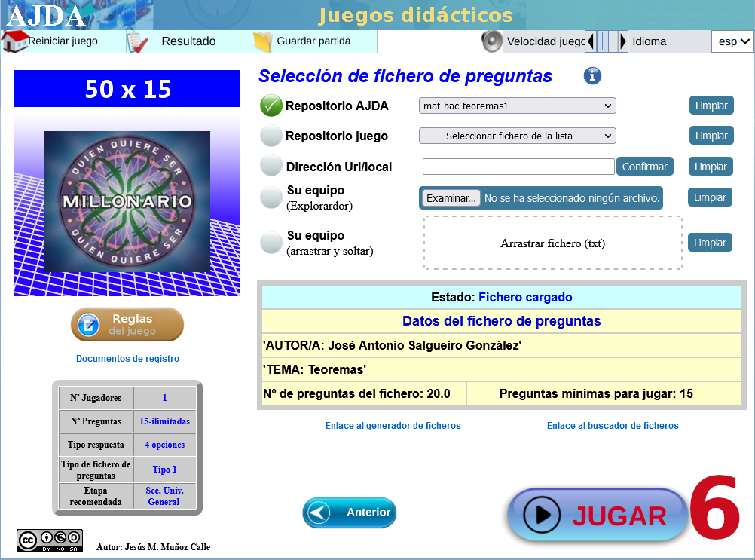Click the Velocidad juego slider handle
This screenshot has height=560, width=755.
[x=602, y=41]
